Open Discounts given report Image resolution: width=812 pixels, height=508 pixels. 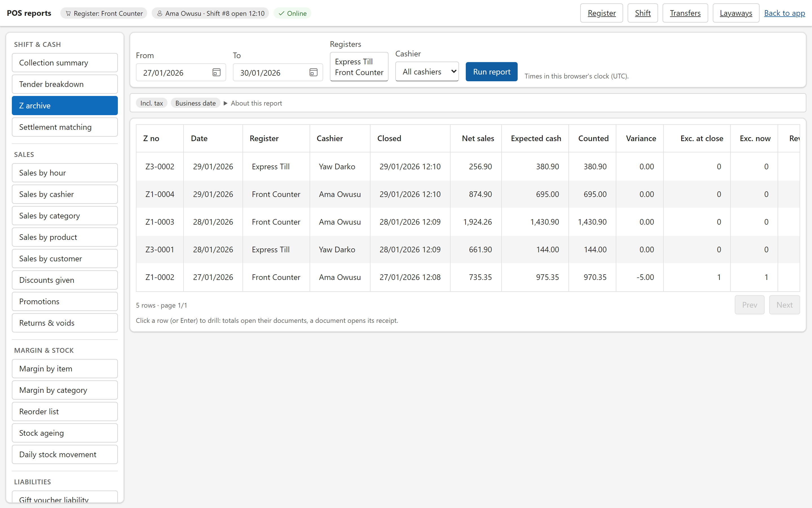[65, 280]
